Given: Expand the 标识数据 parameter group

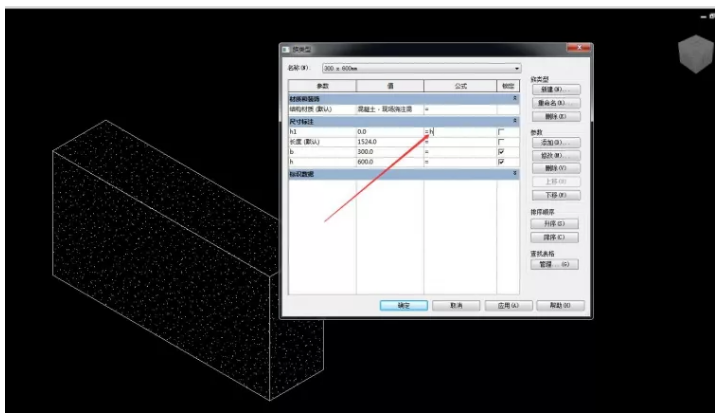Looking at the screenshot, I should click(x=514, y=174).
